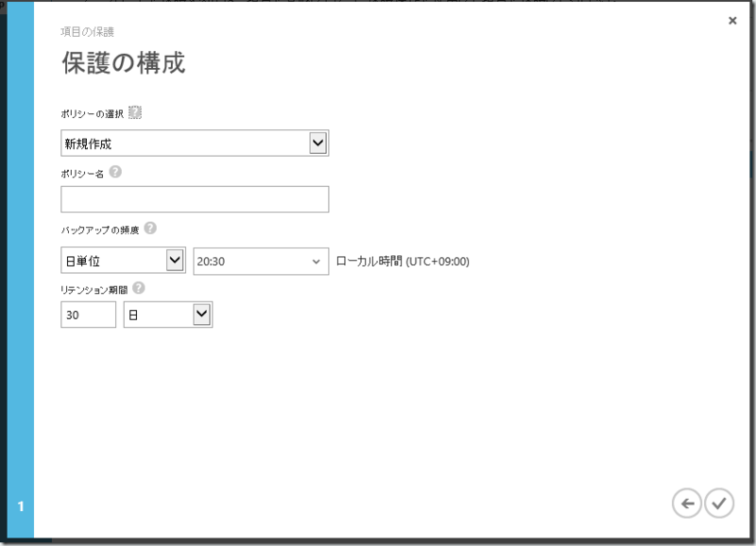Show help for リテンション期間
This screenshot has width=756, height=546.
coord(138,288)
